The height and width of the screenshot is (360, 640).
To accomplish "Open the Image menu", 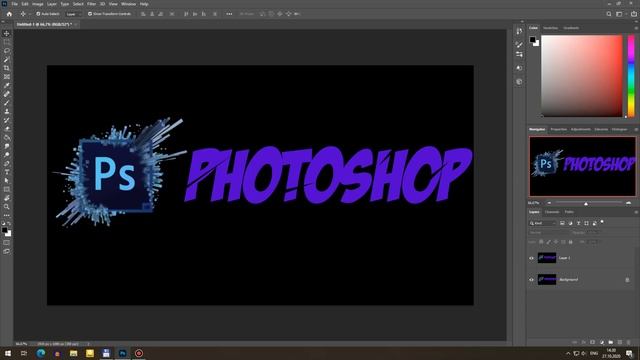I will (38, 4).
